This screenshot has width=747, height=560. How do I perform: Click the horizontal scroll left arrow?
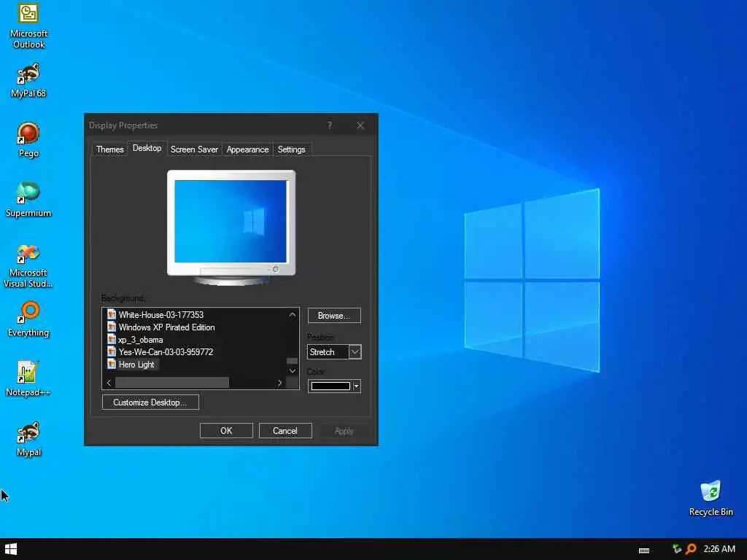point(109,383)
